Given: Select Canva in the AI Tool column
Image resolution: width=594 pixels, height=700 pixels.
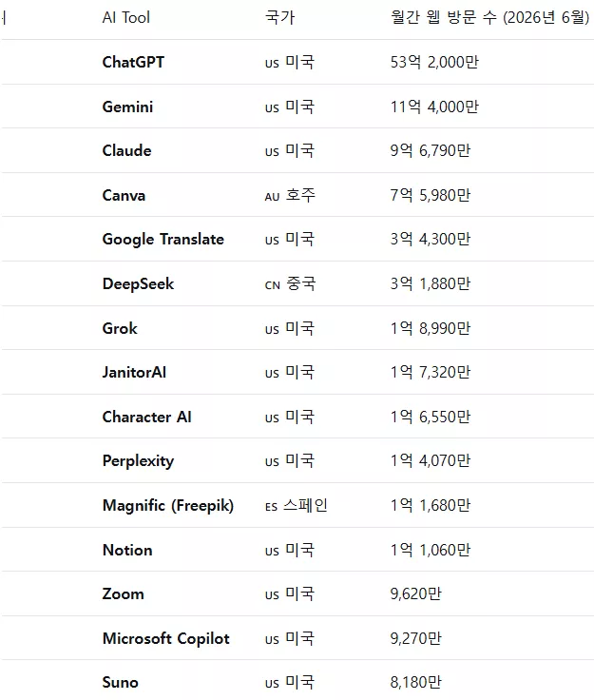Looking at the screenshot, I should tap(124, 195).
